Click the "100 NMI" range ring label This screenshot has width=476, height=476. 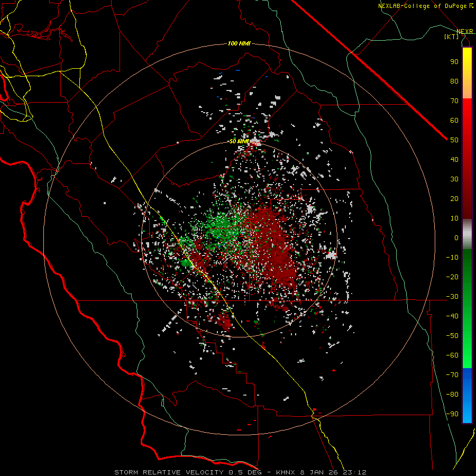click(x=239, y=44)
